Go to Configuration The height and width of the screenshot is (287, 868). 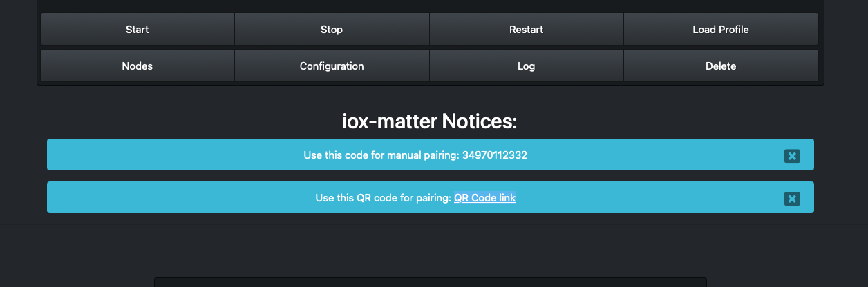(332, 66)
